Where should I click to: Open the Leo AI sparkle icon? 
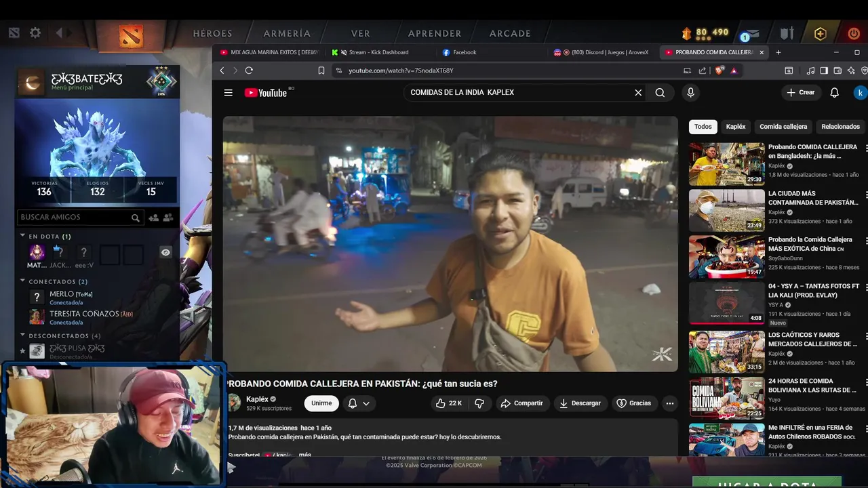coord(851,70)
